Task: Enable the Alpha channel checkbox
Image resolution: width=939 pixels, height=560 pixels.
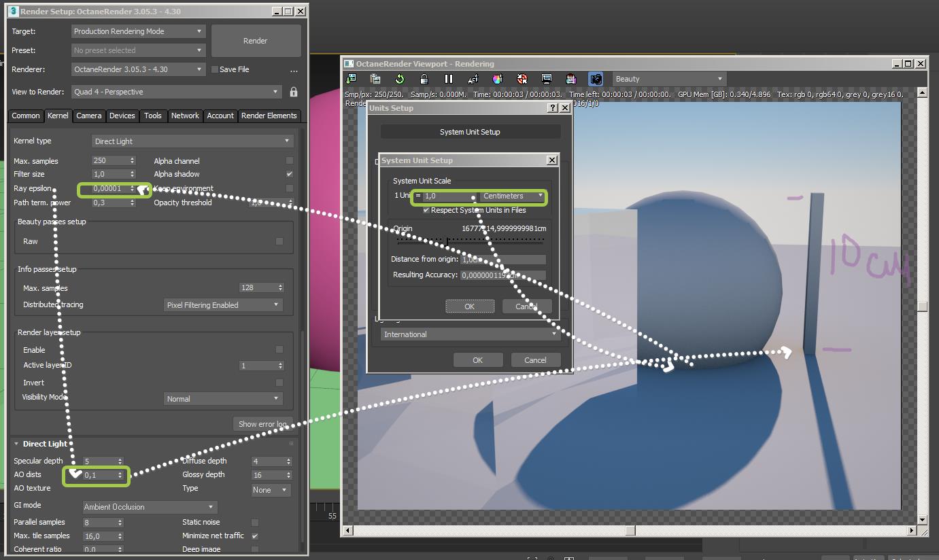Action: point(290,161)
